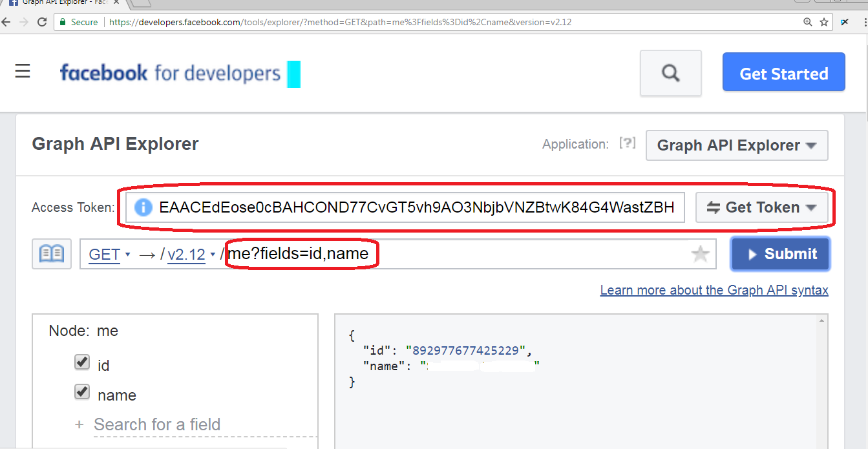This screenshot has height=449, width=868.
Task: Click the me?fields=id,name query path field
Action: coord(298,254)
